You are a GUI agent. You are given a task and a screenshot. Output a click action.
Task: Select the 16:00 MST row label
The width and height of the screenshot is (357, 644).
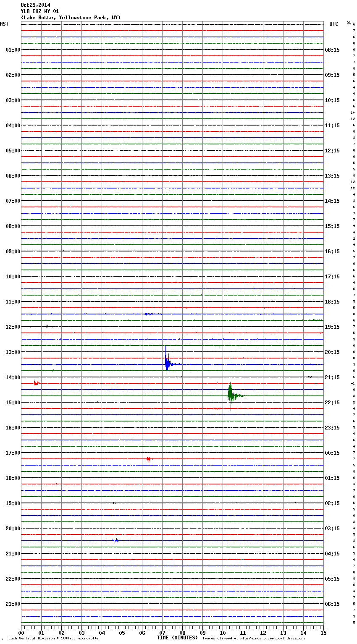pyautogui.click(x=13, y=428)
